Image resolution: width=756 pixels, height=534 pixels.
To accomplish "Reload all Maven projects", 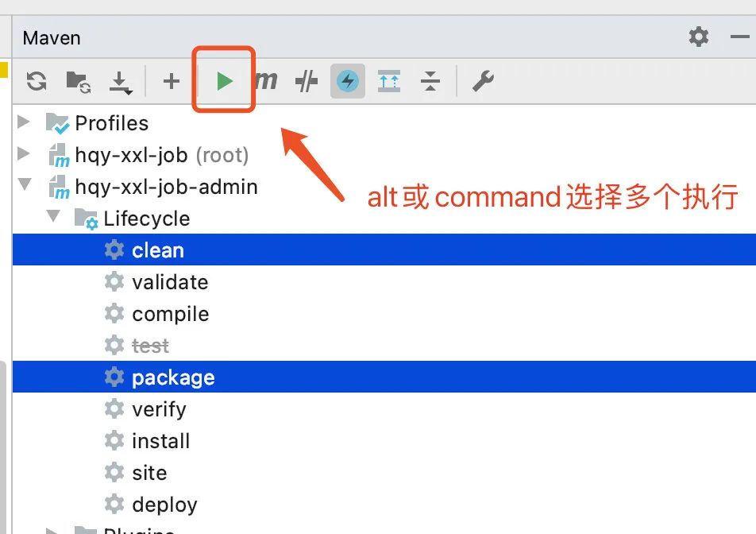I will click(37, 81).
